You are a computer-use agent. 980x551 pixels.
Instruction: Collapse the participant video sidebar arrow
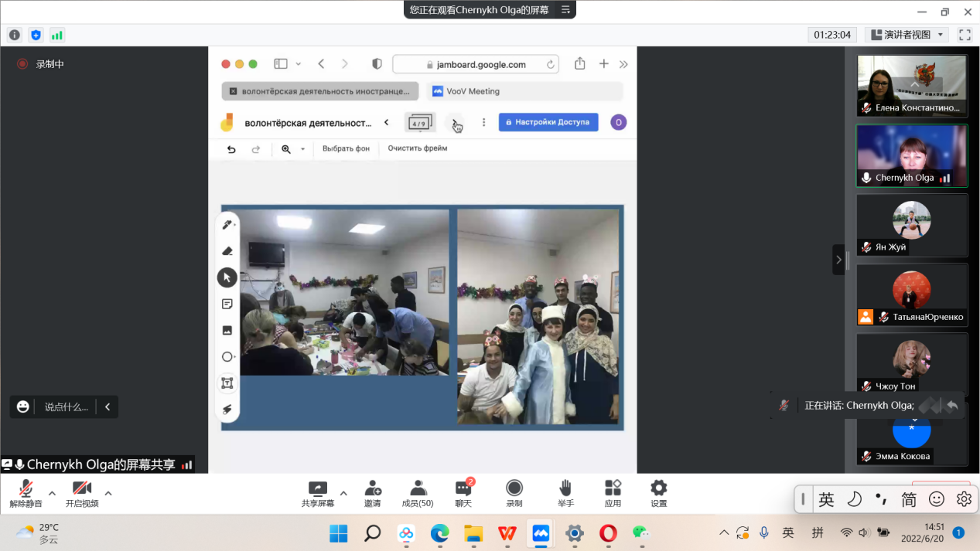838,260
